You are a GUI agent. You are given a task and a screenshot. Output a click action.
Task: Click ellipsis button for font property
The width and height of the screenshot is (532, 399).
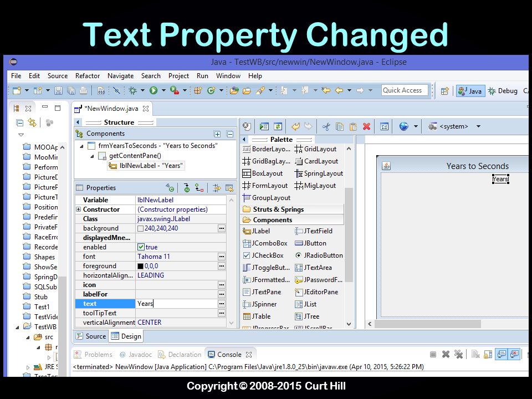click(x=222, y=257)
